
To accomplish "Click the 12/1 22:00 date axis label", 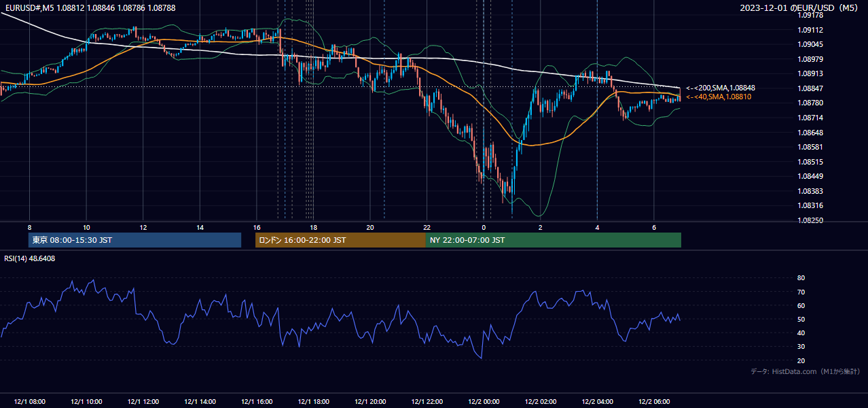I will coord(427,402).
